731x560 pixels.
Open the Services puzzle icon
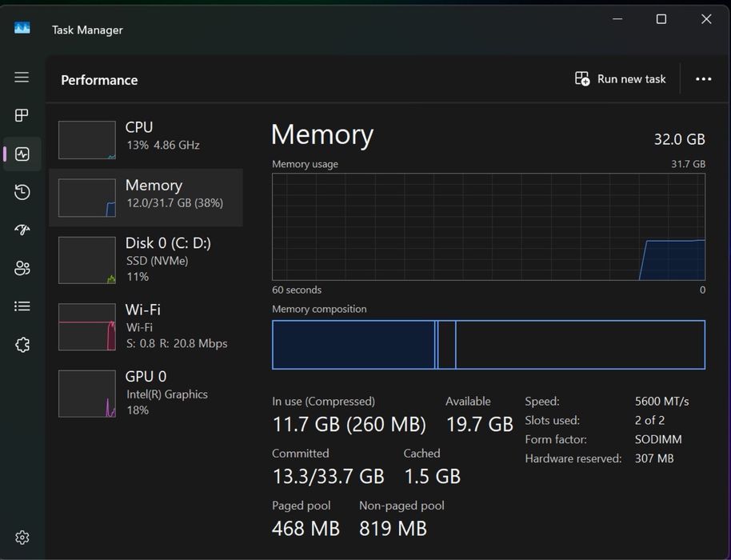pos(22,345)
